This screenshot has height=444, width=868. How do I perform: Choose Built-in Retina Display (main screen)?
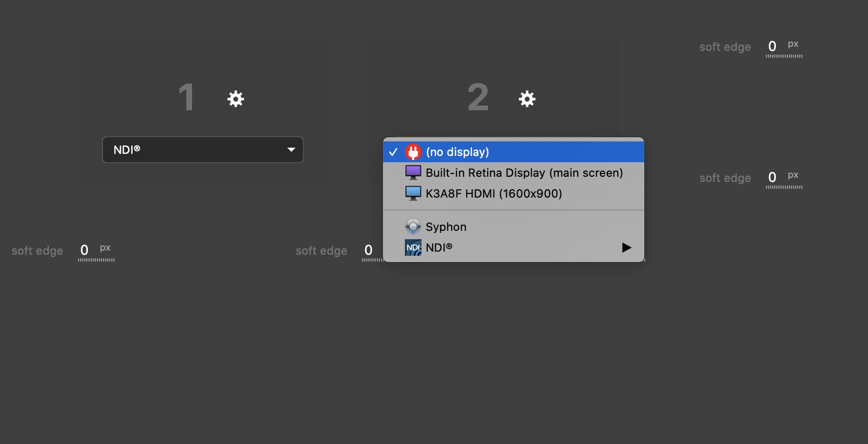tap(524, 173)
